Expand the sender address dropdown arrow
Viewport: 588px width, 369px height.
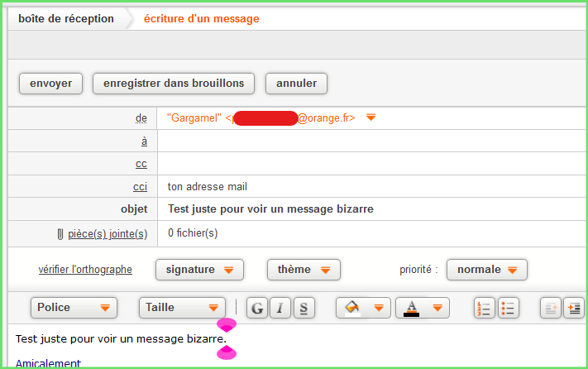(x=370, y=117)
